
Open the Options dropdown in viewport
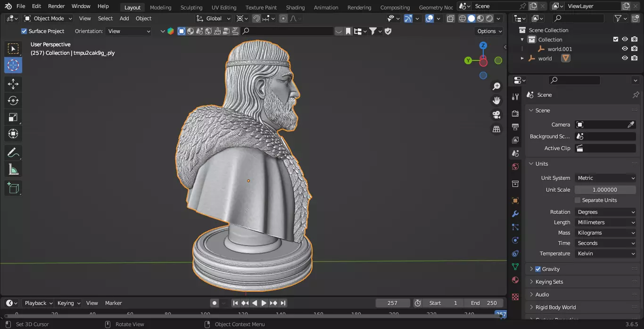click(x=489, y=31)
